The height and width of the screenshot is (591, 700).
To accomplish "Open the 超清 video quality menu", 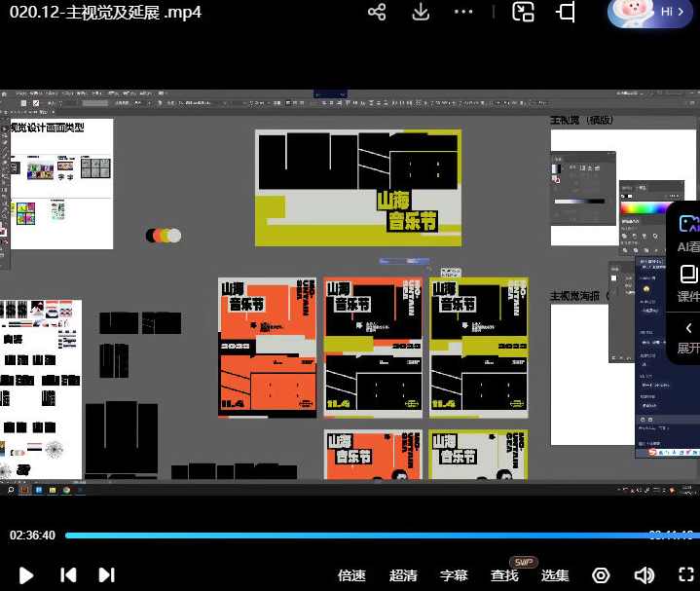I will pos(403,575).
